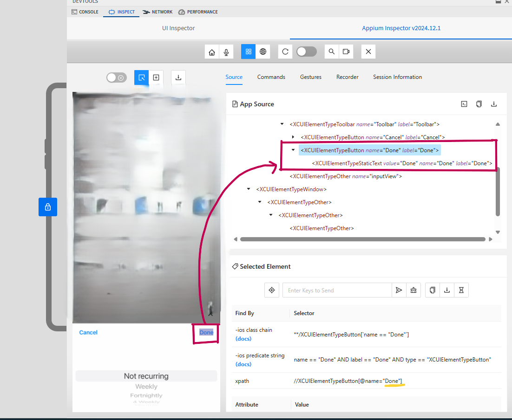Image resolution: width=512 pixels, height=420 pixels.
Task: Toggle the switch above the device screenshot
Action: coord(117,78)
